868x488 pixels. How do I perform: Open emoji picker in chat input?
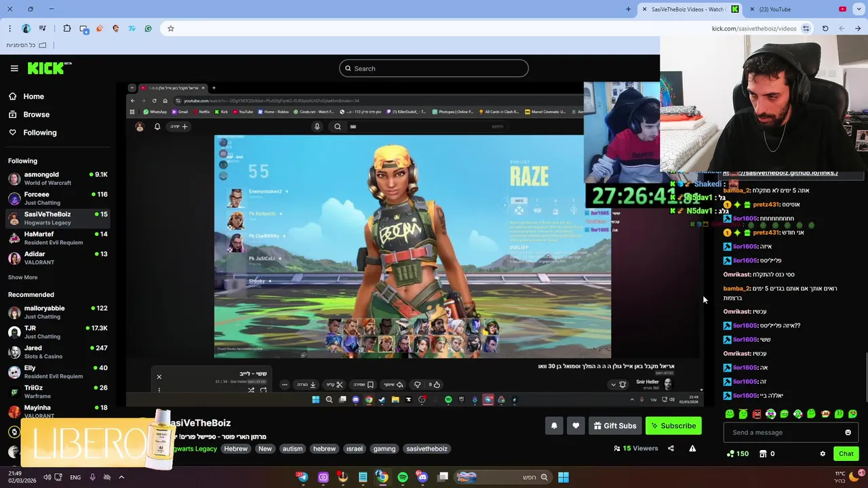848,432
